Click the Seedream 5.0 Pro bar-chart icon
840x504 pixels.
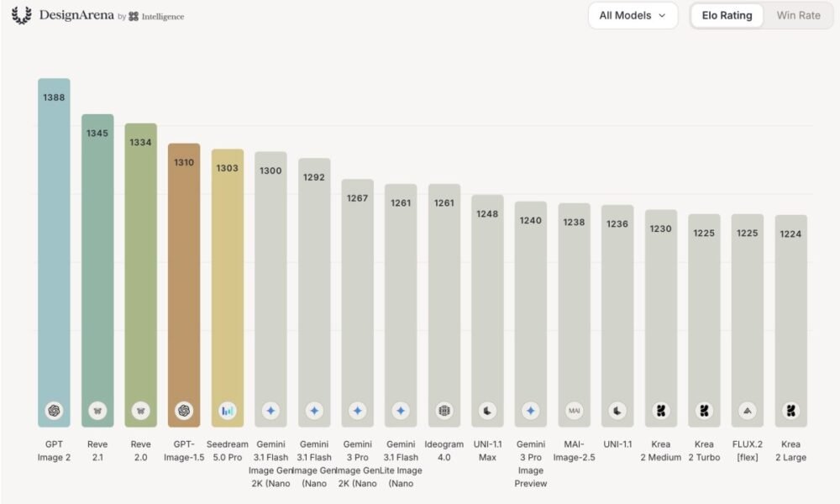[x=227, y=411]
